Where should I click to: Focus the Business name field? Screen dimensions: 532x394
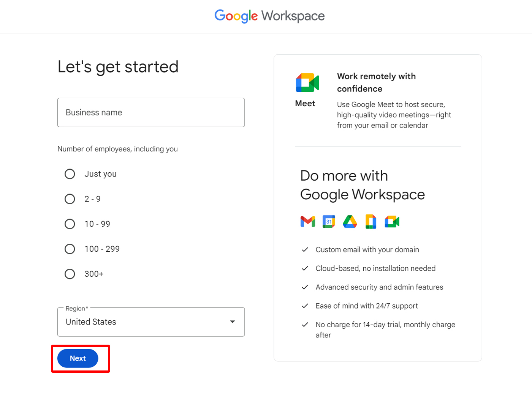pyautogui.click(x=151, y=112)
